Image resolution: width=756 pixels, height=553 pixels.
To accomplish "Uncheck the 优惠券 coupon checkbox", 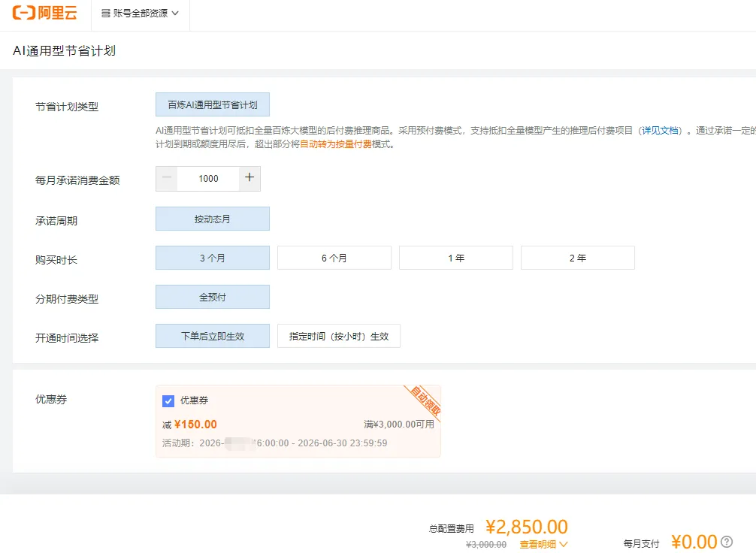I will coord(168,400).
